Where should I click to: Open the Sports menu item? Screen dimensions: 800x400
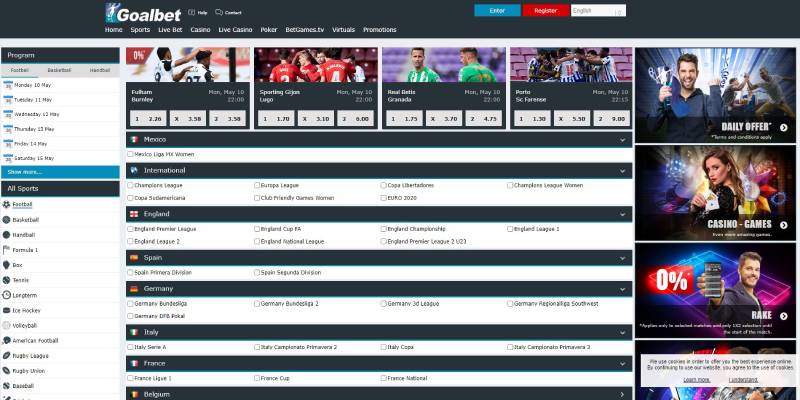140,30
